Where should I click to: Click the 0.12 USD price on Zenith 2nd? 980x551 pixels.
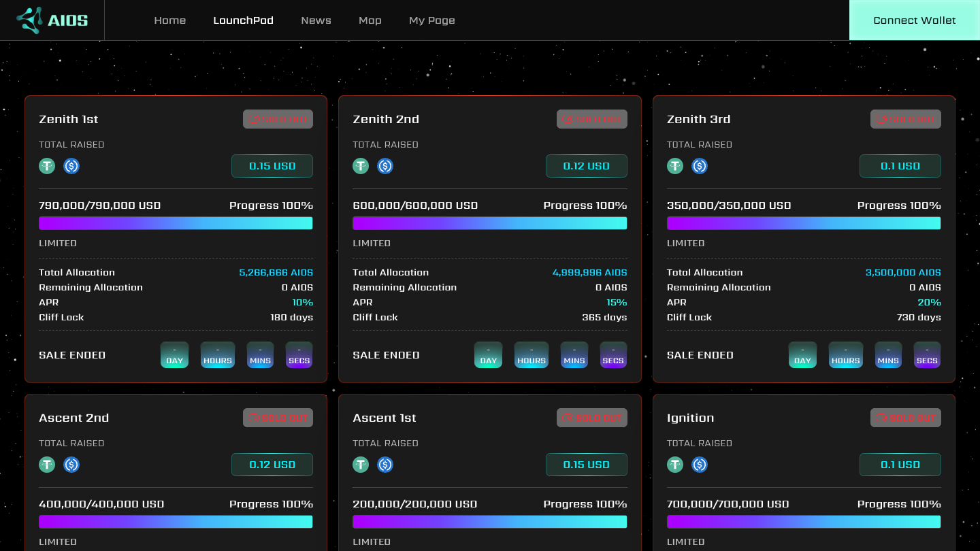(587, 166)
